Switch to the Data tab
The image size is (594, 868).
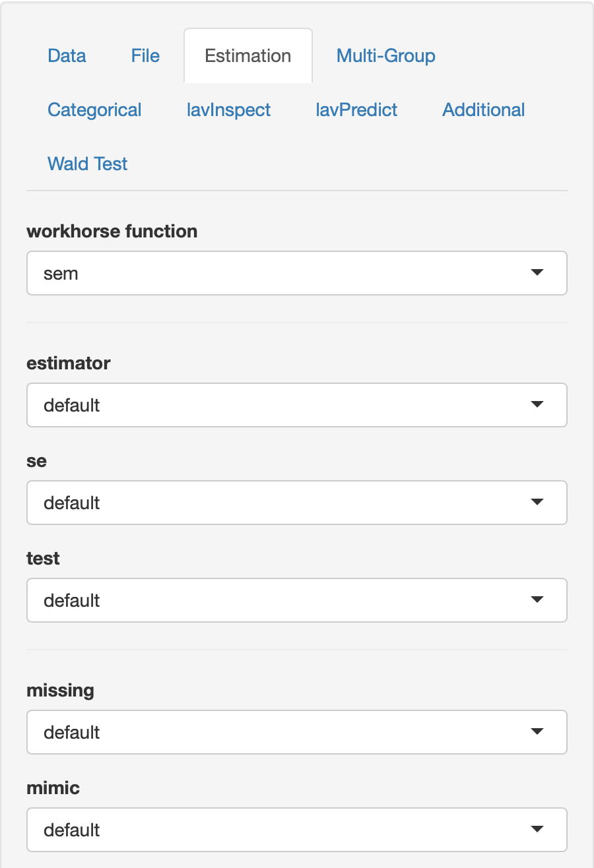[x=67, y=56]
